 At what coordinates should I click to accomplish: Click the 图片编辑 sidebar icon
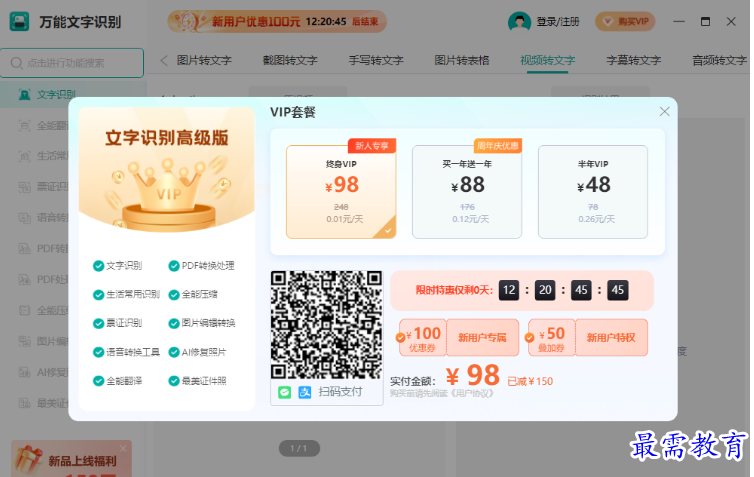coord(24,341)
